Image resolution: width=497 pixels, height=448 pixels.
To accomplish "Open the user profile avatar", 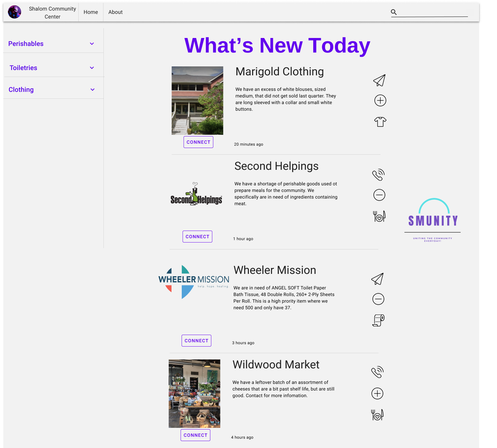I will [15, 12].
